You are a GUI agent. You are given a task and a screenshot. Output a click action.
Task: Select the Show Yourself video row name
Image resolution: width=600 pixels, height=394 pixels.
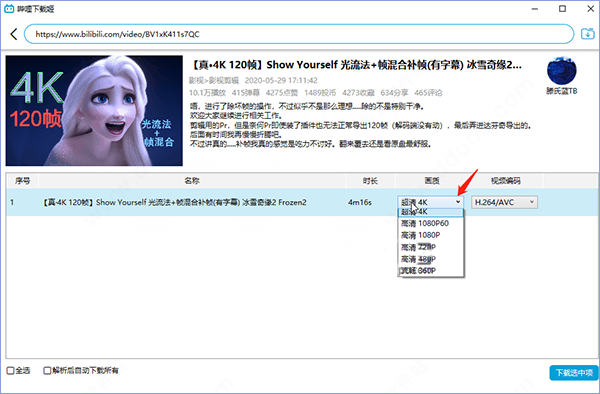pyautogui.click(x=174, y=202)
